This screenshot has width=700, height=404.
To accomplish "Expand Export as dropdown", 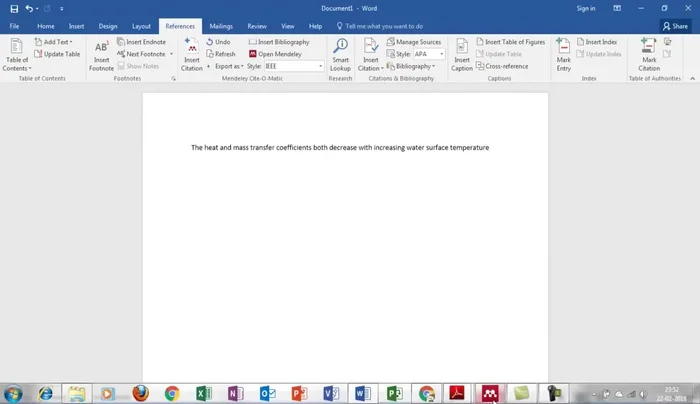I will [x=229, y=66].
